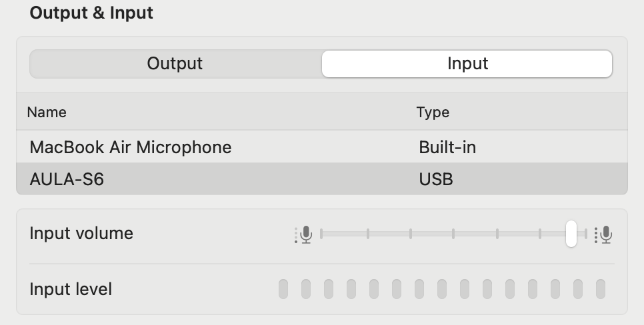Set input volume to the first tick mark
644x325 pixels.
coord(321,234)
